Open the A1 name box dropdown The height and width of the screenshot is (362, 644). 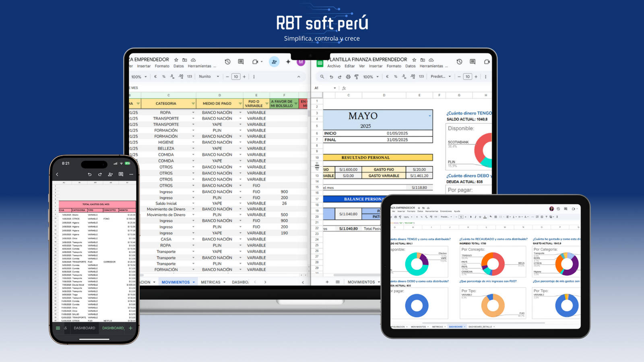[x=334, y=88]
